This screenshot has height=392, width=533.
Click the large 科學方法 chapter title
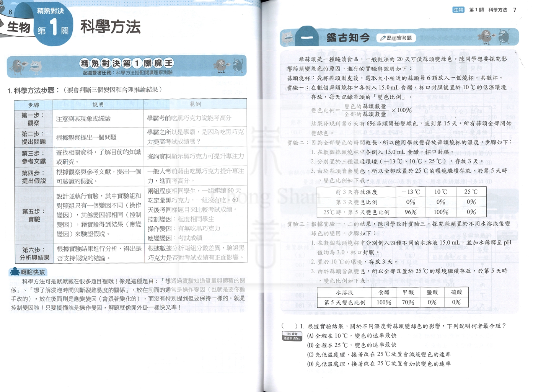click(111, 27)
